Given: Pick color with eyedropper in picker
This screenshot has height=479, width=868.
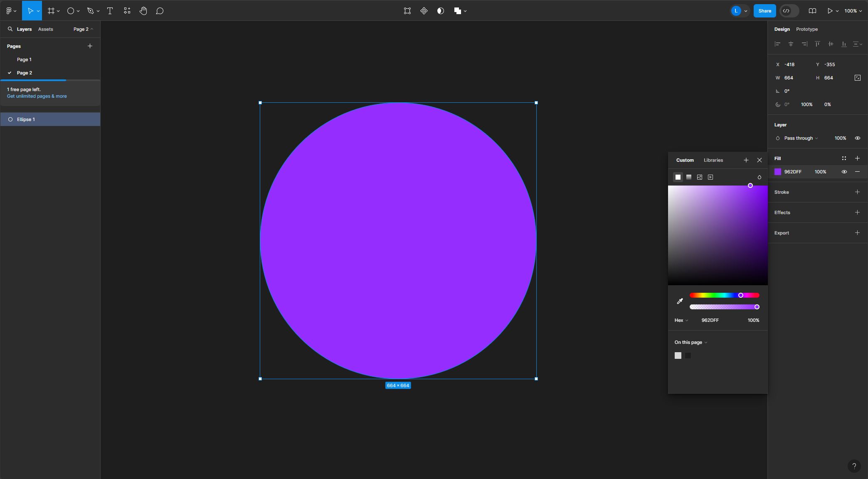Looking at the screenshot, I should [680, 301].
